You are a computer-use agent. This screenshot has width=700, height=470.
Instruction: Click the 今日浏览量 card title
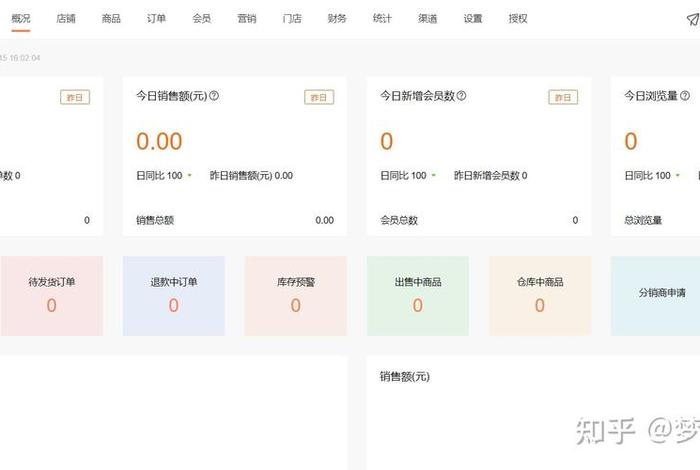coord(651,96)
